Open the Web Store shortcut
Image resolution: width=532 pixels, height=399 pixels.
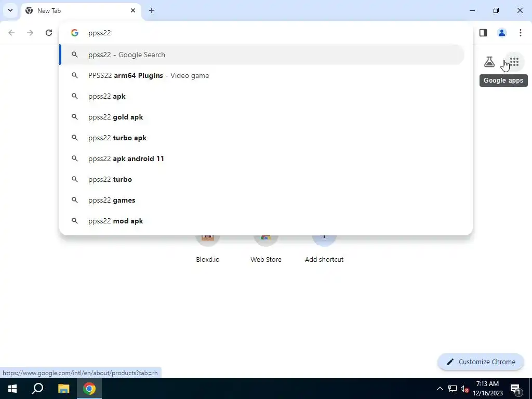click(266, 249)
